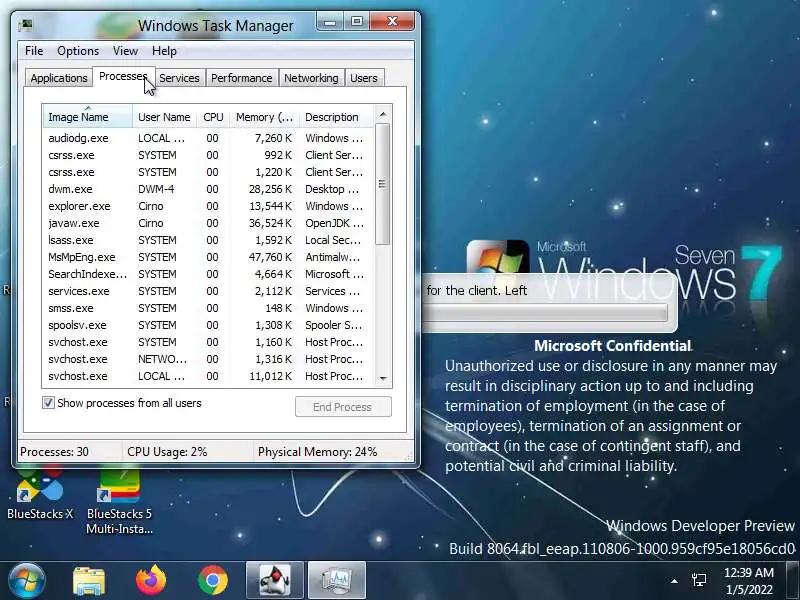Select the Processes tab
The height and width of the screenshot is (600, 800).
(x=123, y=77)
